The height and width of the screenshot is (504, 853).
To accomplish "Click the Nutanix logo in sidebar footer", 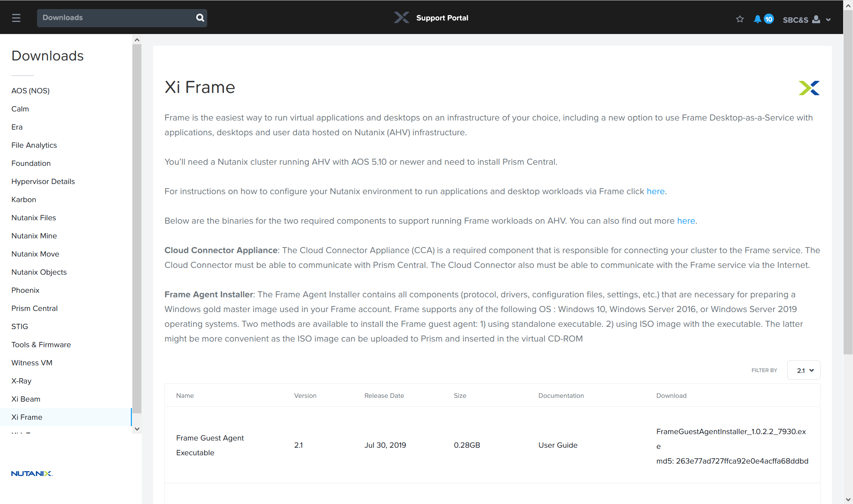I will 32,473.
